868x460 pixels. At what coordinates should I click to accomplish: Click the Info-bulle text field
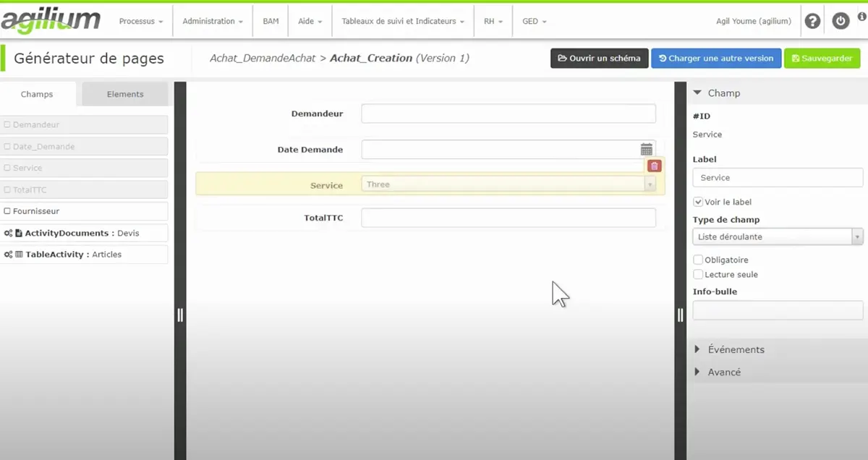[778, 310]
